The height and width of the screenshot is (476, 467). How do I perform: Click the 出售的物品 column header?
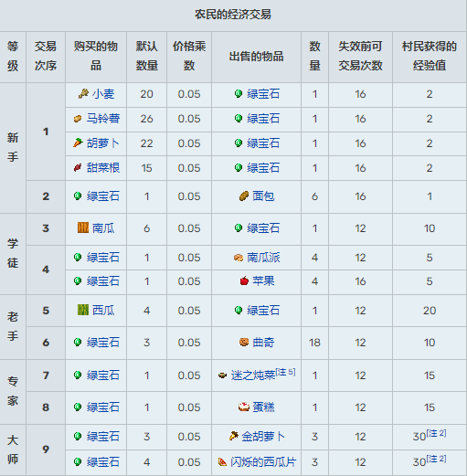pos(256,57)
